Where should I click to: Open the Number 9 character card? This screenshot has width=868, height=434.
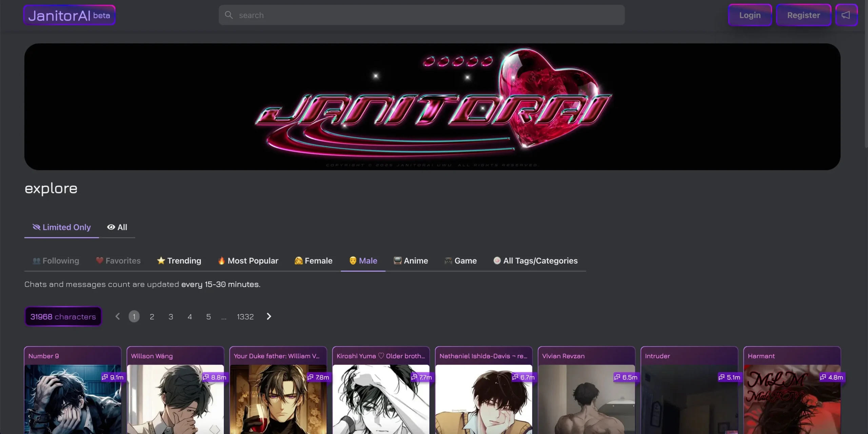click(73, 390)
